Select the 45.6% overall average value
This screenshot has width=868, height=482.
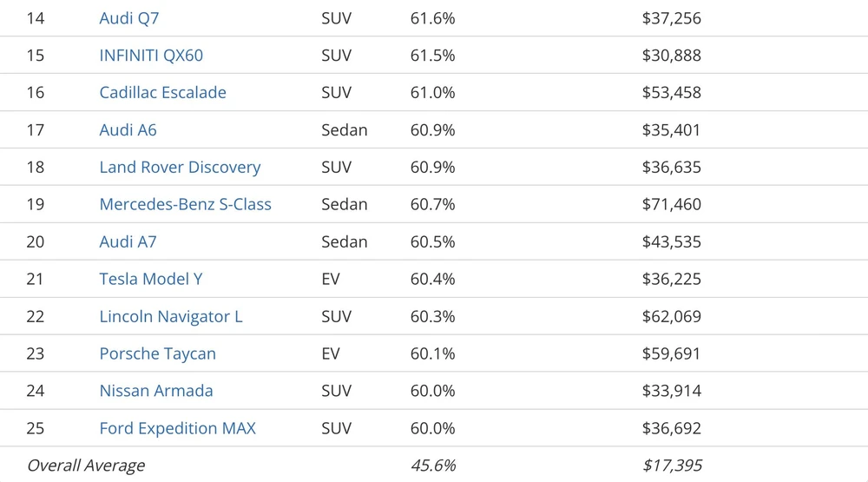tap(433, 466)
